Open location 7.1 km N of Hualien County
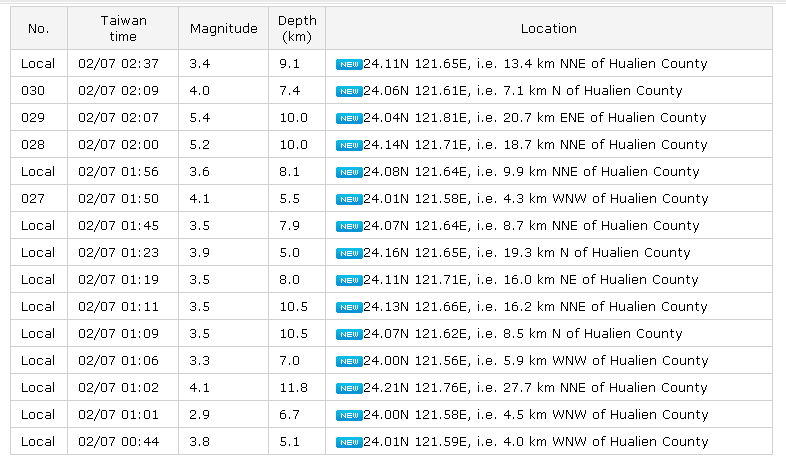This screenshot has width=786, height=462. tap(522, 91)
